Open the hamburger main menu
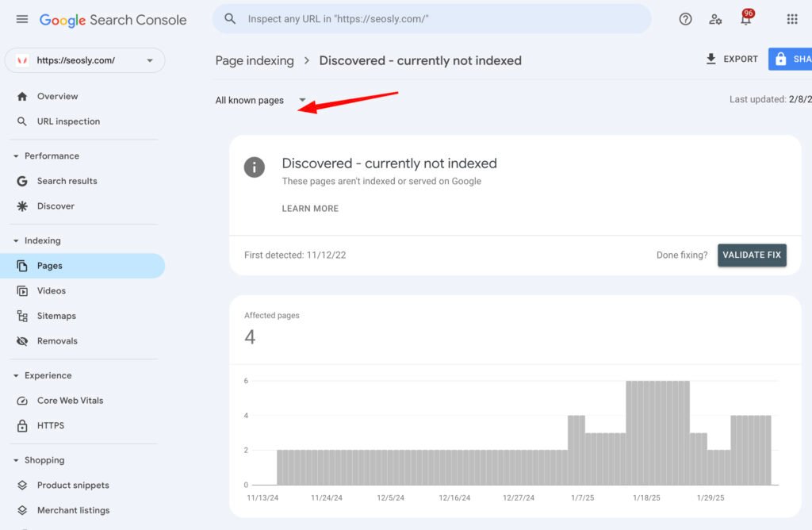The height and width of the screenshot is (530, 812). [x=22, y=19]
